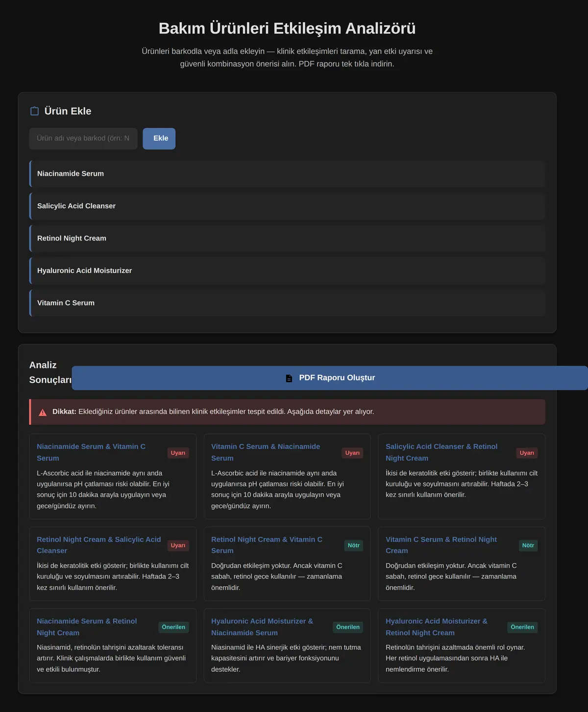Click Uyarı badge on Niacinamide Serum & Vitamin C card
The width and height of the screenshot is (588, 712).
[x=178, y=453]
